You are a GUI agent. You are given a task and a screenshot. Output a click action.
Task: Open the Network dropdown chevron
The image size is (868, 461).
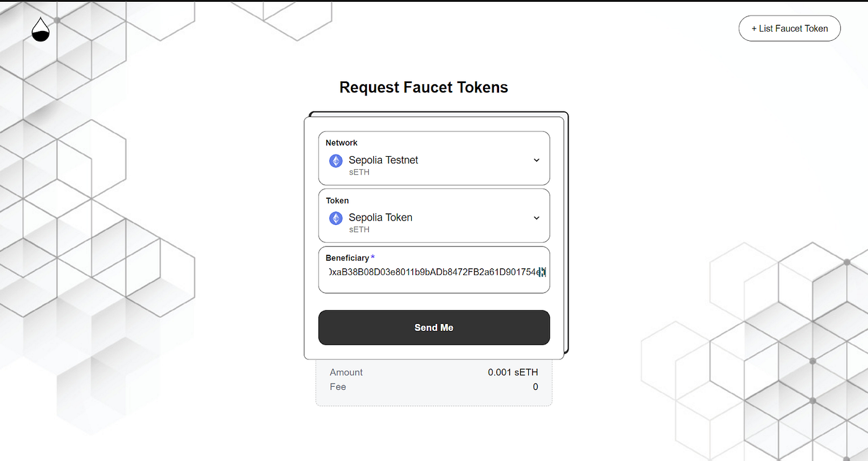[536, 160]
